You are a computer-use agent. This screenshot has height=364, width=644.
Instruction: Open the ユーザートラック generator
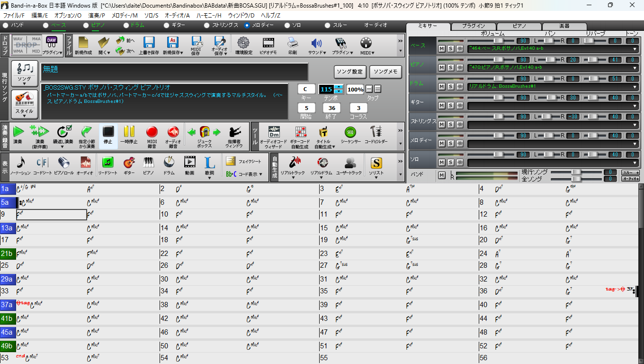(350, 165)
